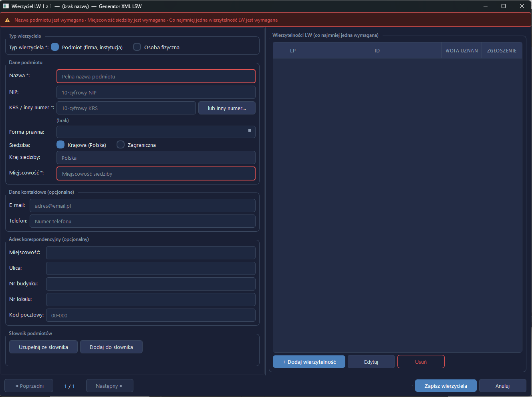This screenshot has height=397, width=532.
Task: Click the Nr budynku field
Action: click(151, 284)
